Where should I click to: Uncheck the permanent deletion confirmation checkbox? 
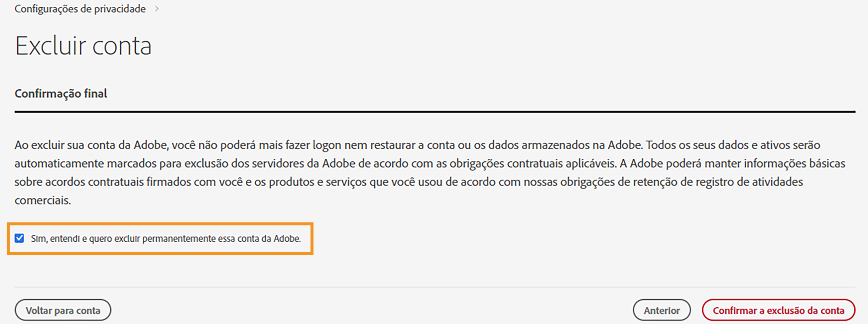point(19,239)
